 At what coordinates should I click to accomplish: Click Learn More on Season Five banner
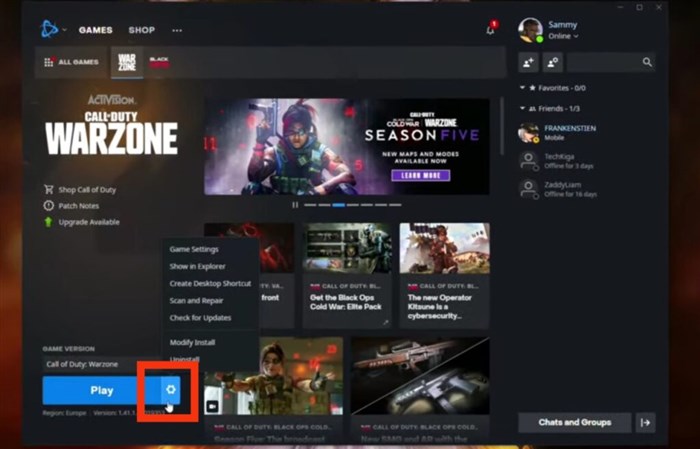click(x=419, y=175)
